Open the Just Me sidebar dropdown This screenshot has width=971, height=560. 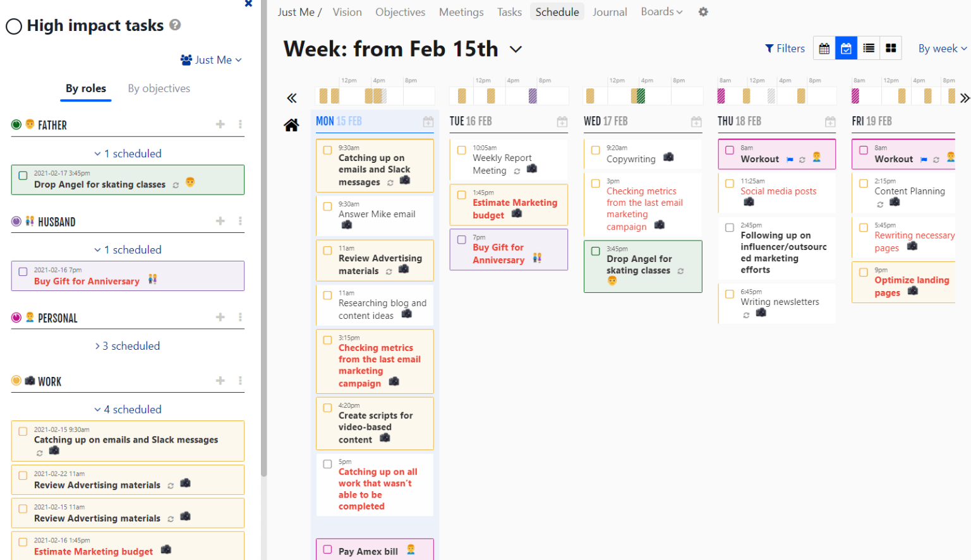tap(212, 60)
